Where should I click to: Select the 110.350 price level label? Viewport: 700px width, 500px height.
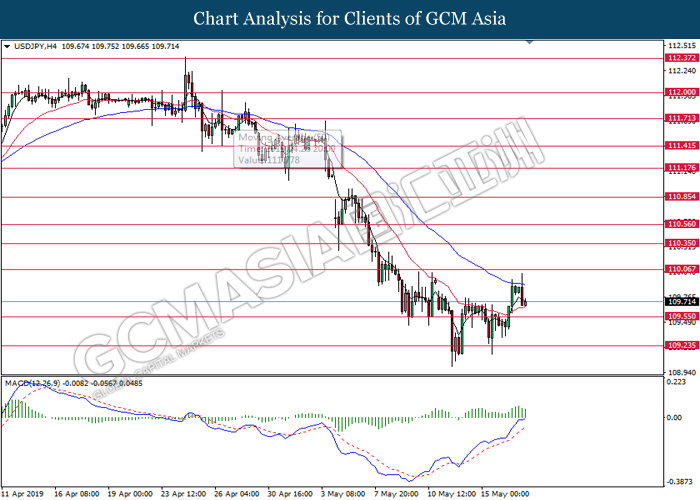pyautogui.click(x=681, y=243)
